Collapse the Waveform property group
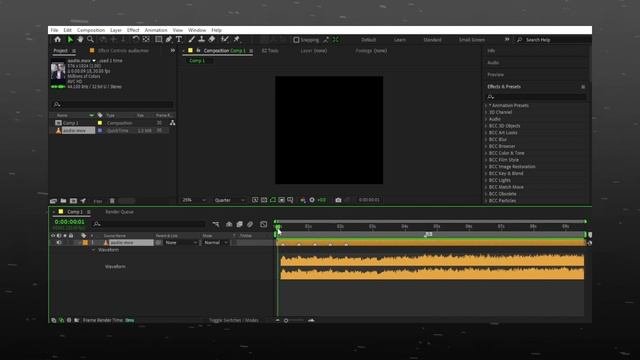640x360 pixels. pos(93,250)
